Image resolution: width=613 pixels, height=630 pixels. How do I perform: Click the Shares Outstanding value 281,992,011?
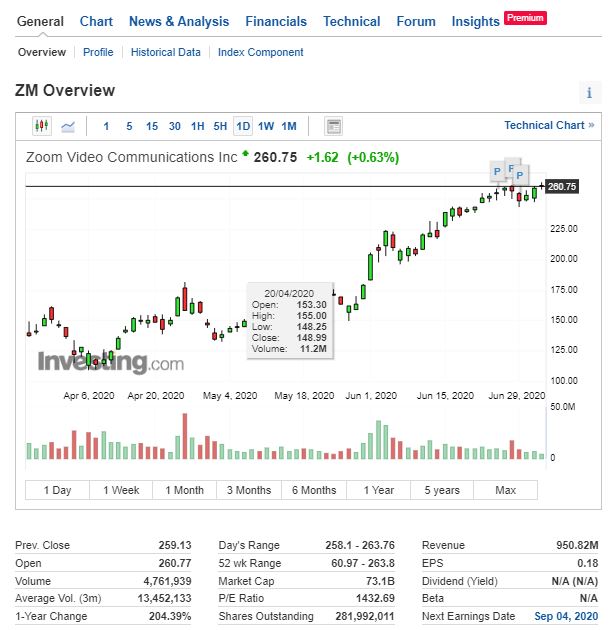(365, 616)
